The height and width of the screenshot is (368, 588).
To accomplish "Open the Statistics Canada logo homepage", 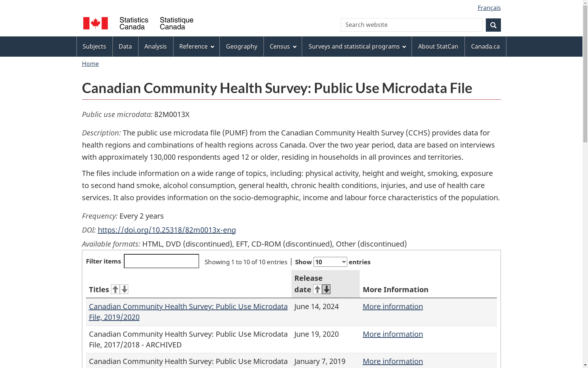I will pyautogui.click(x=138, y=23).
